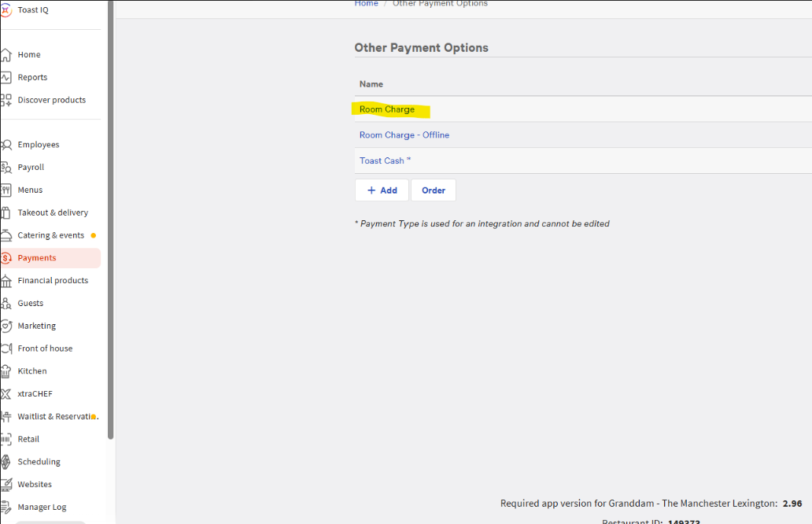The image size is (812, 524).
Task: Click the Waitlist & Reservations icon
Action: click(x=6, y=416)
